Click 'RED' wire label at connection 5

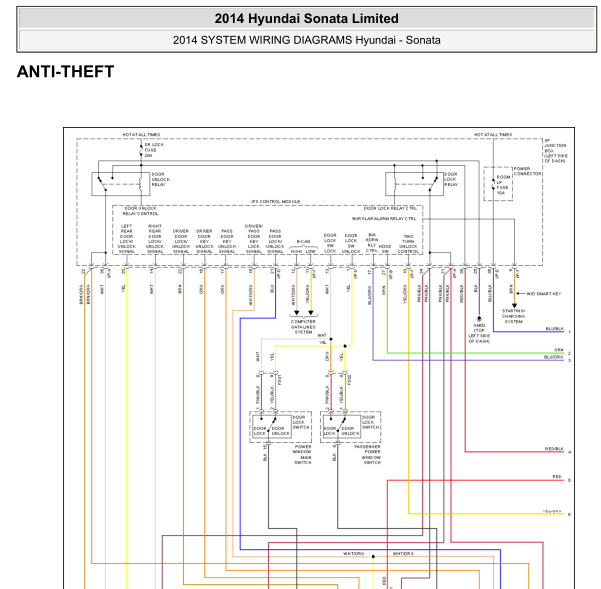(557, 477)
